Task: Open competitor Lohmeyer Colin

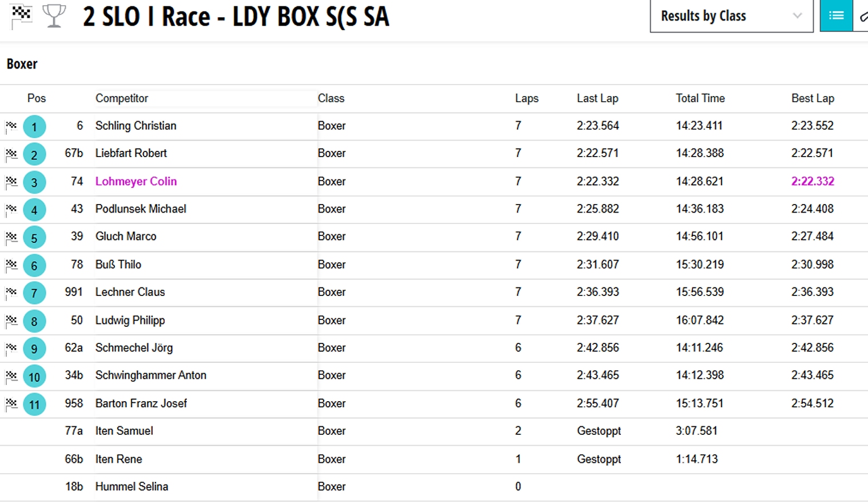Action: (x=136, y=182)
